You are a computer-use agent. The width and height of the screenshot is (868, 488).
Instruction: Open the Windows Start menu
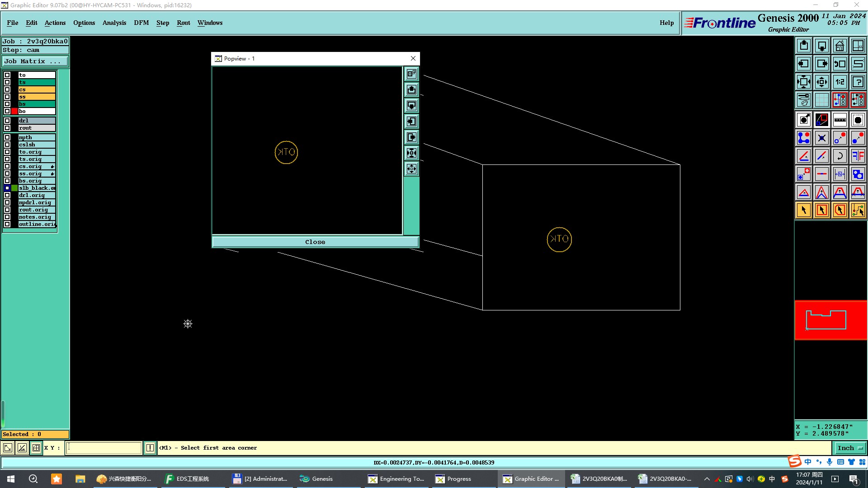point(11,479)
